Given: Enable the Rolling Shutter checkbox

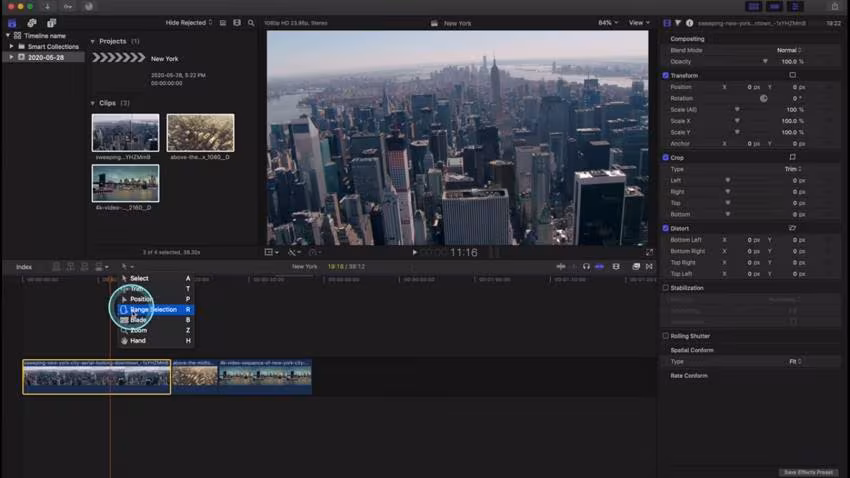Looking at the screenshot, I should coord(666,336).
